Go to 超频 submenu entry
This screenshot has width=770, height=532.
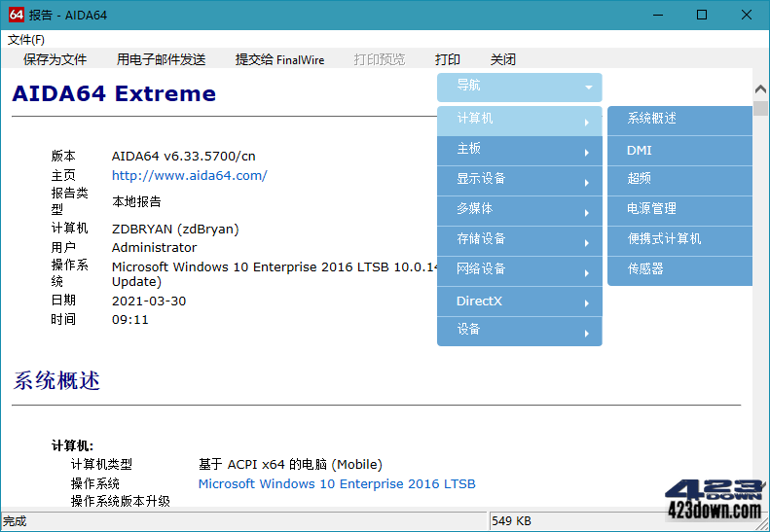[x=679, y=181]
